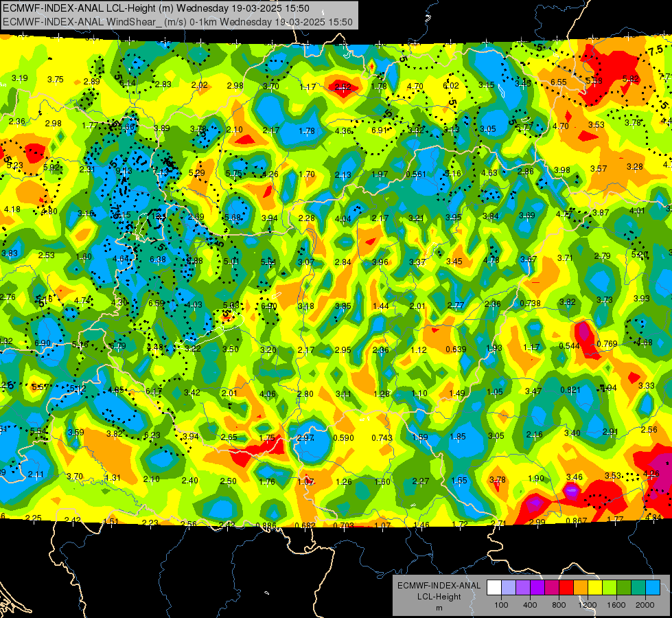The width and height of the screenshot is (672, 618).
Task: Click the wind shear value 0.769
Action: point(607,344)
